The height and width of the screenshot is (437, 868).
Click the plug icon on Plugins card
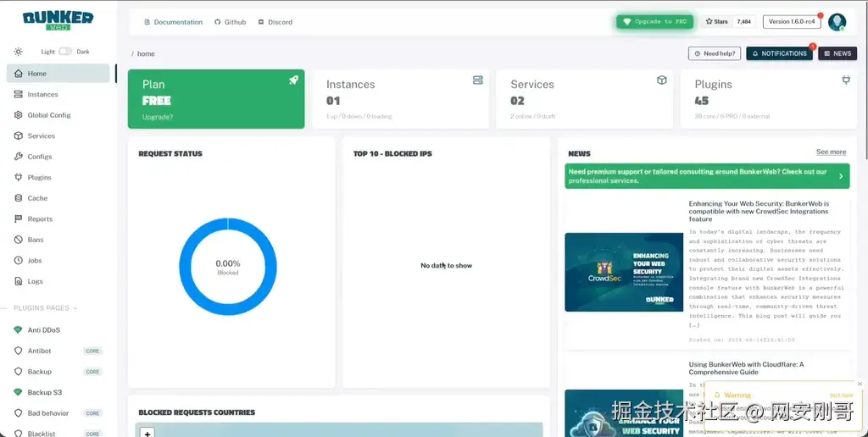pos(846,80)
